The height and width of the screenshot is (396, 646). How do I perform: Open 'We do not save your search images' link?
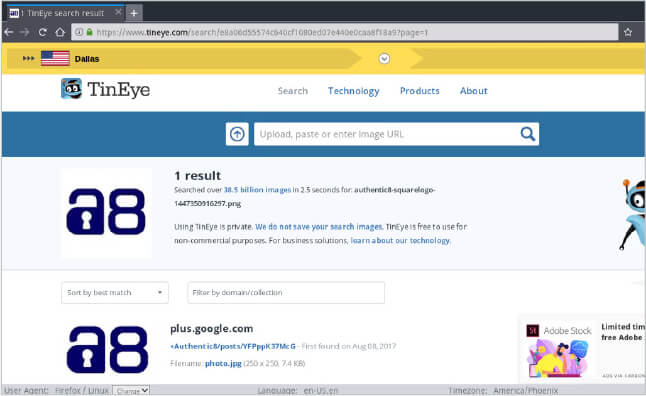(x=319, y=227)
